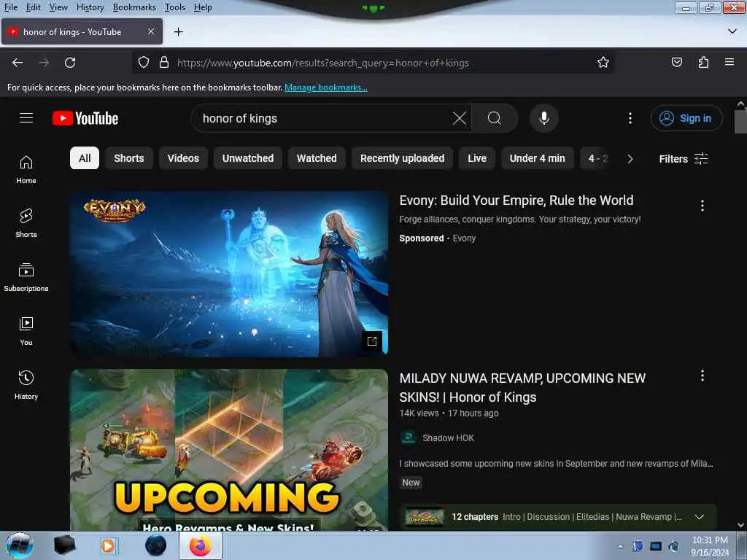Open History in the YouTube sidebar
Screen dimensions: 747x560
[x=26, y=385]
